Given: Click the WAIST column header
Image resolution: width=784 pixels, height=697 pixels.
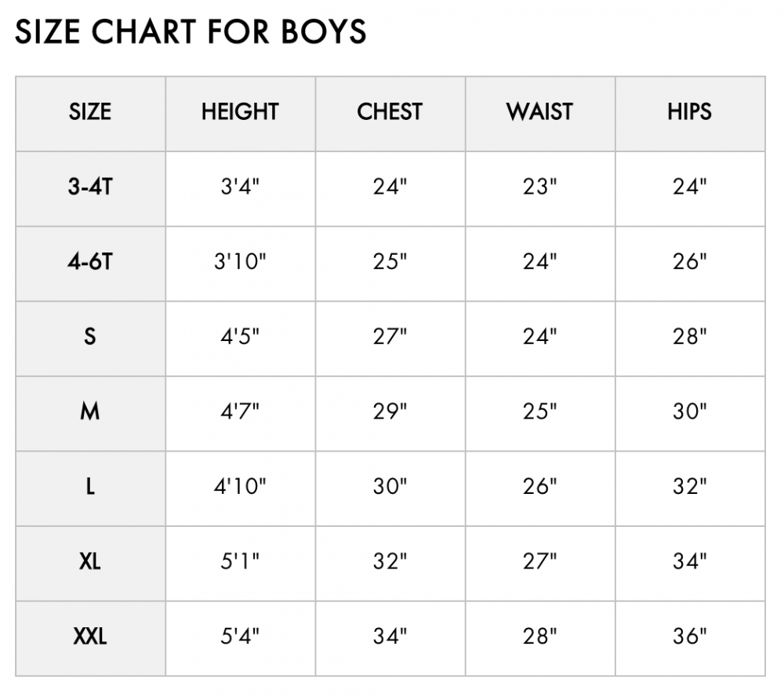Looking at the screenshot, I should tap(540, 114).
